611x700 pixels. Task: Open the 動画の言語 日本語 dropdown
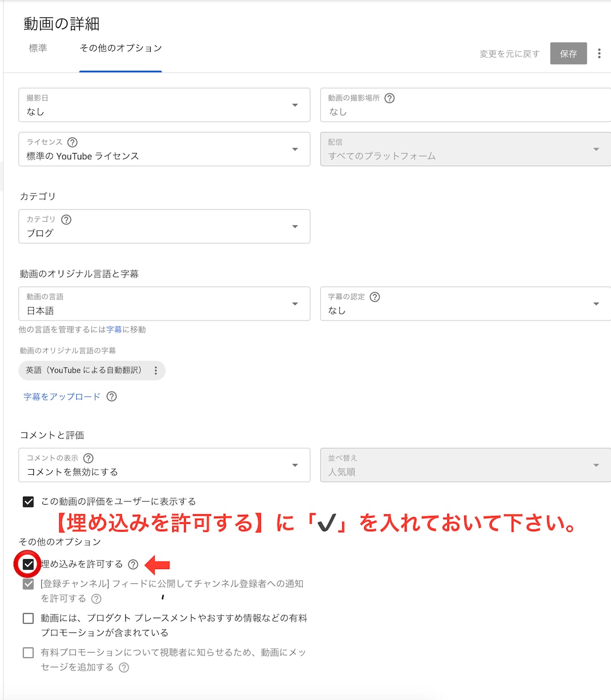[164, 304]
